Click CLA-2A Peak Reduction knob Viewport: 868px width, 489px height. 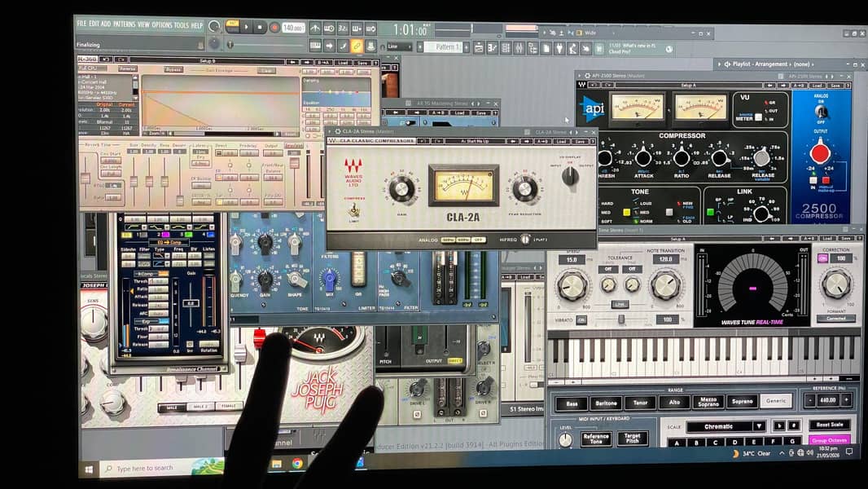[x=524, y=190]
